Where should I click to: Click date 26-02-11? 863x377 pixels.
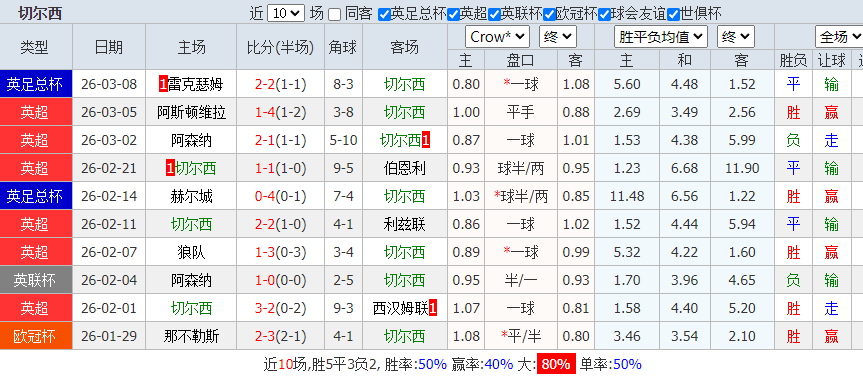click(108, 224)
